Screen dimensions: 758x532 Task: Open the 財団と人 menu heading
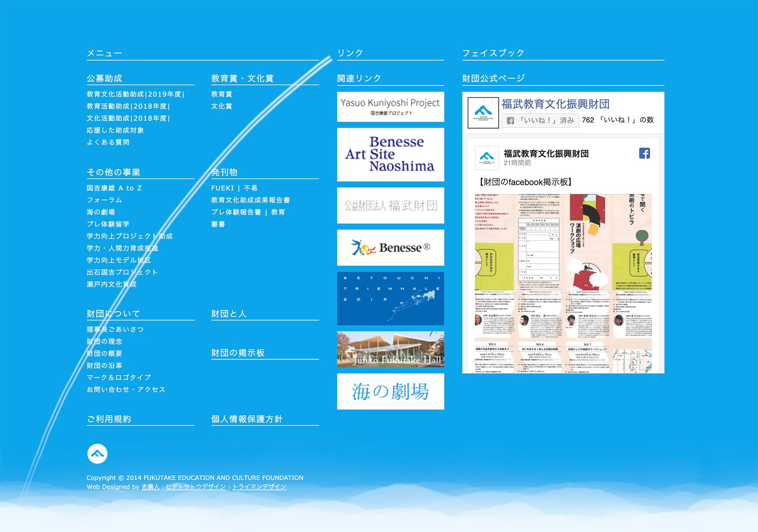[229, 314]
